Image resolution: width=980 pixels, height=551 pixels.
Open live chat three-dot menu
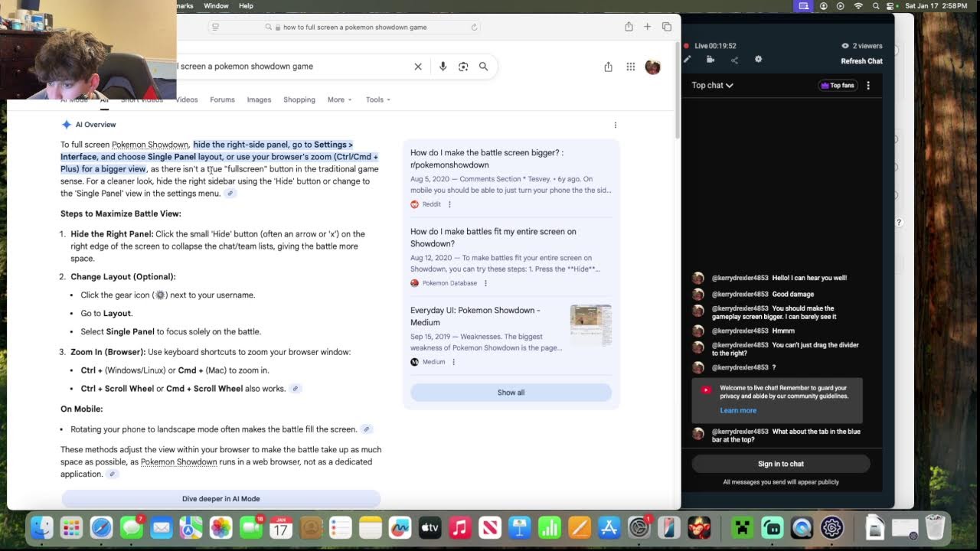click(x=868, y=86)
